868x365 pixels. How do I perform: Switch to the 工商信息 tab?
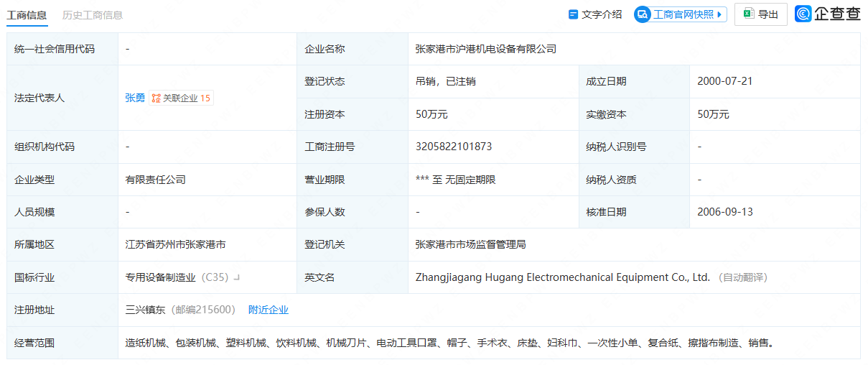pyautogui.click(x=27, y=14)
